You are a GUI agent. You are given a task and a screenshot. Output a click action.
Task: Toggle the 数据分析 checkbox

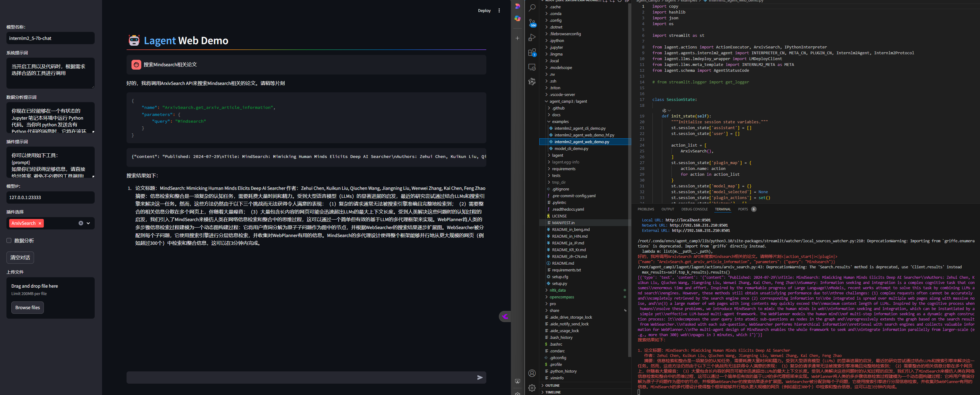9,240
